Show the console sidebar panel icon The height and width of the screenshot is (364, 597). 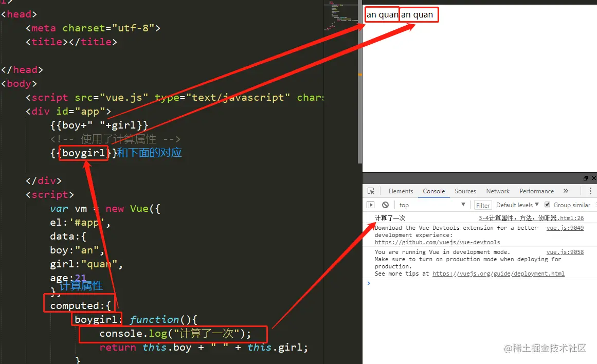click(x=370, y=205)
